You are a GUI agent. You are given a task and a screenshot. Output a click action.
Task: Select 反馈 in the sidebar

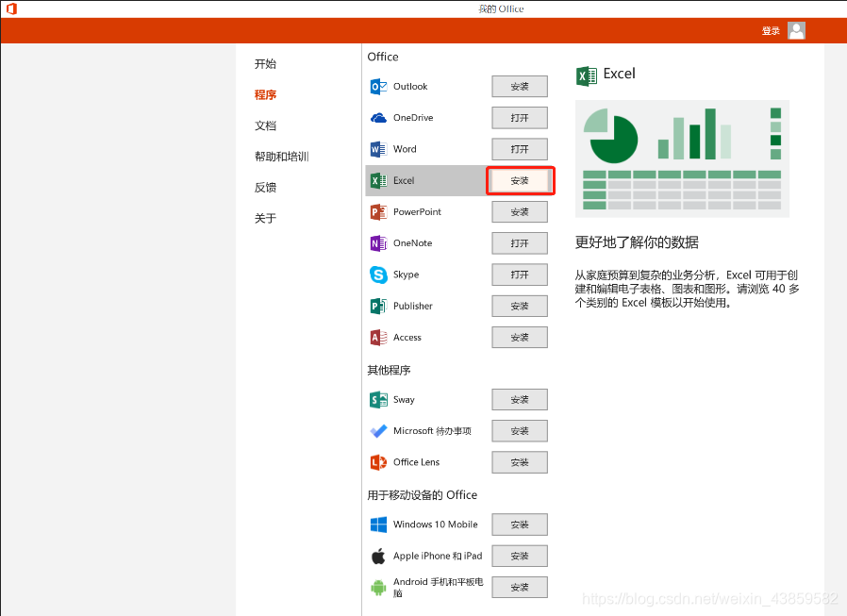tap(265, 188)
